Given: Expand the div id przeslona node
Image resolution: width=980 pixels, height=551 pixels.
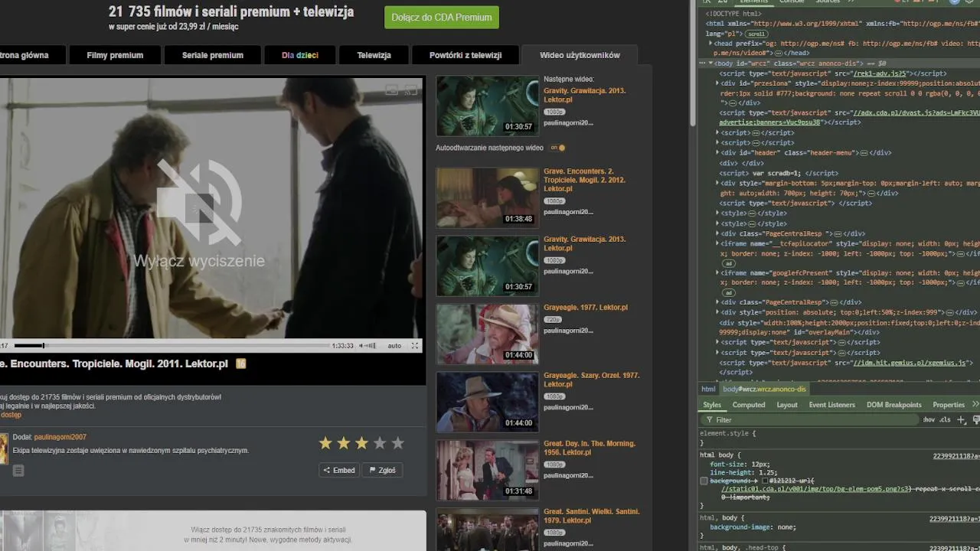Looking at the screenshot, I should [717, 83].
